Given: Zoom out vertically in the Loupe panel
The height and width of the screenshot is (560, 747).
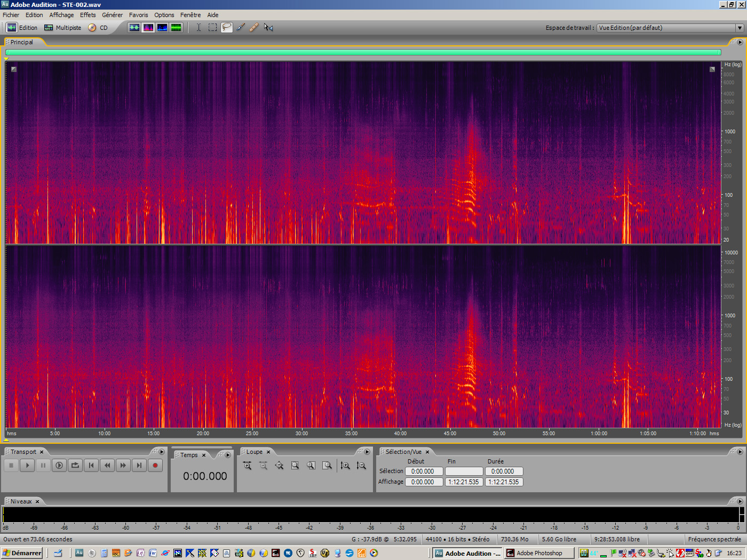Looking at the screenshot, I should pos(361,465).
